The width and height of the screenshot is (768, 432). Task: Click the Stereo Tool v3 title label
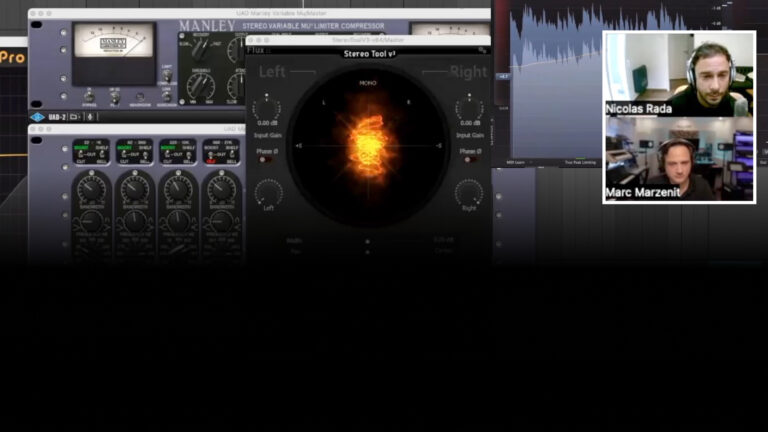(x=369, y=54)
